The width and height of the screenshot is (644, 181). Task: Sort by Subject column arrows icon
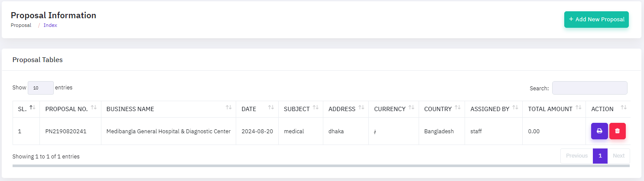(315, 108)
